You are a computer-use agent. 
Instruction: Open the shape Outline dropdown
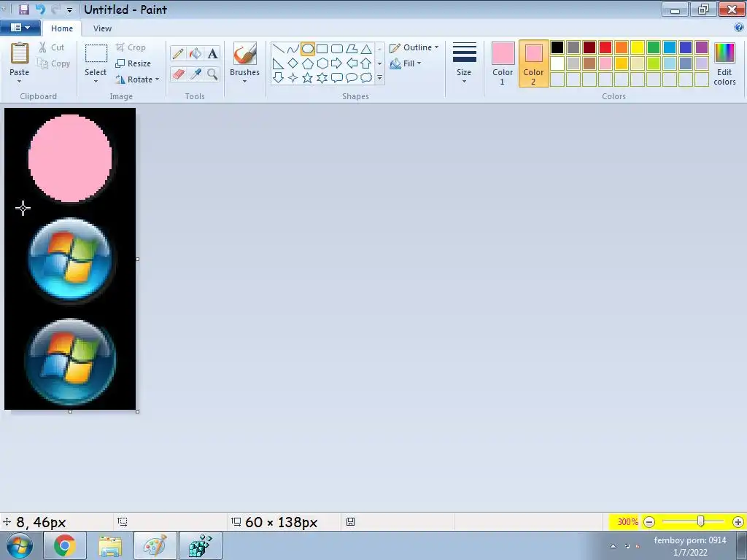(x=414, y=47)
